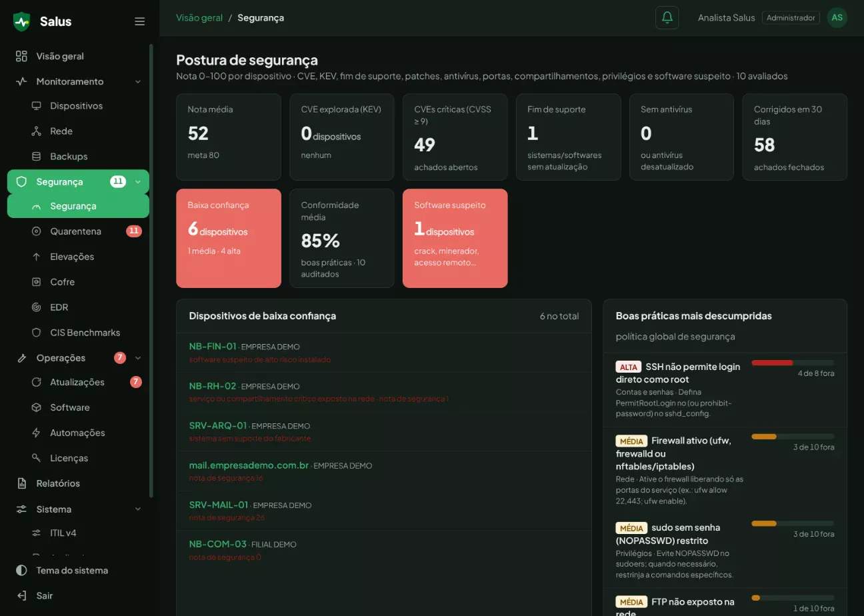The width and height of the screenshot is (864, 616).
Task: Collapse sidebar with hamburger menu icon
Action: 140,21
